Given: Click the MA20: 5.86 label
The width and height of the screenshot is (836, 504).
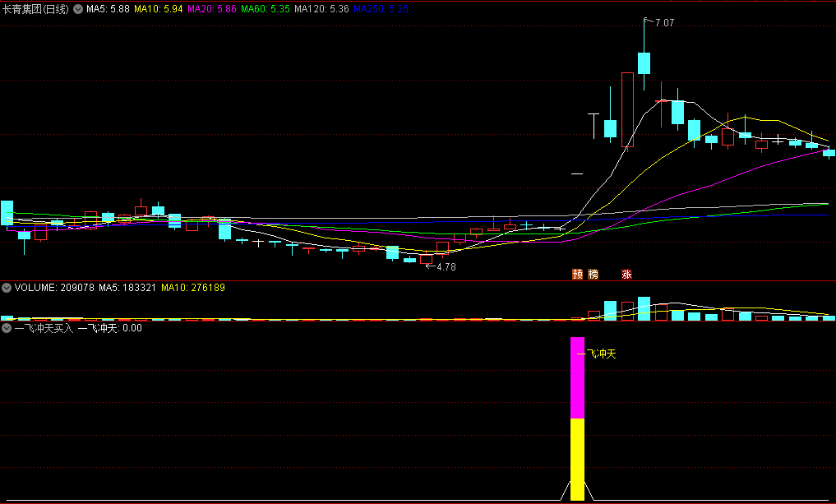Looking at the screenshot, I should tap(211, 9).
